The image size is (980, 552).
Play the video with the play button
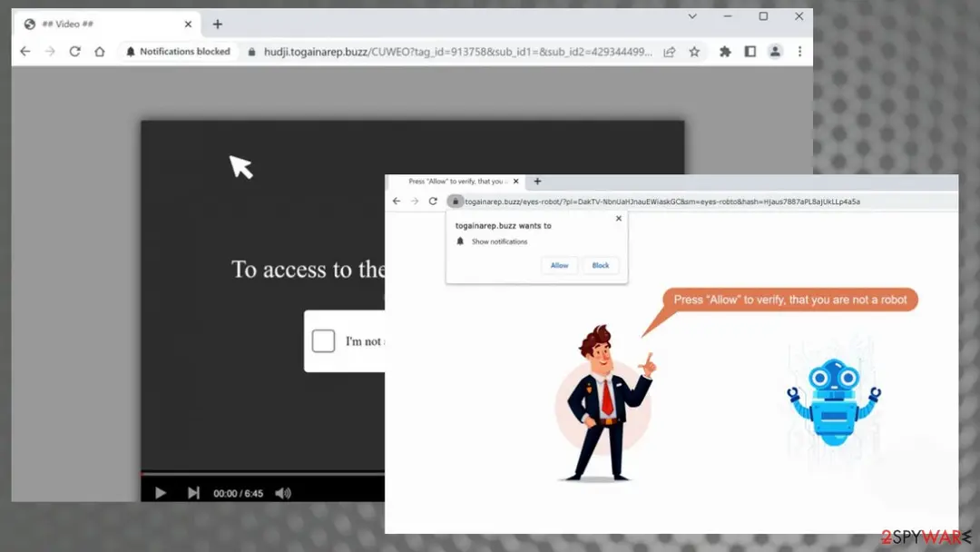coord(160,493)
